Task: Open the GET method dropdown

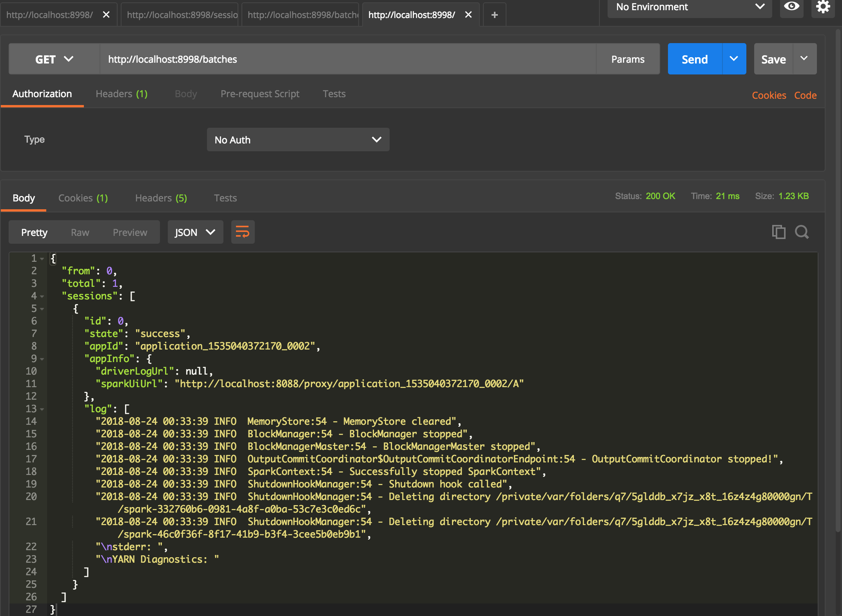Action: click(54, 59)
